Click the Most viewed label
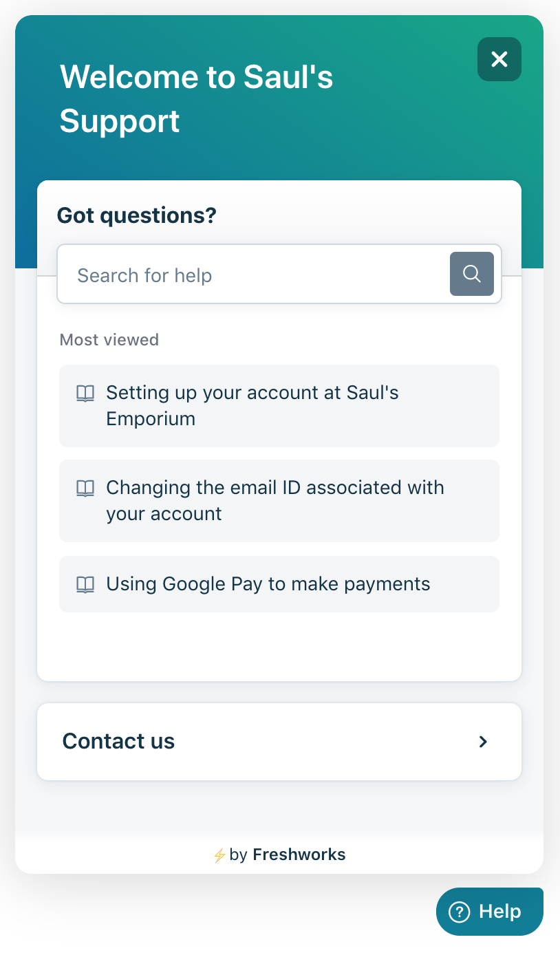The height and width of the screenshot is (955, 560). [109, 340]
